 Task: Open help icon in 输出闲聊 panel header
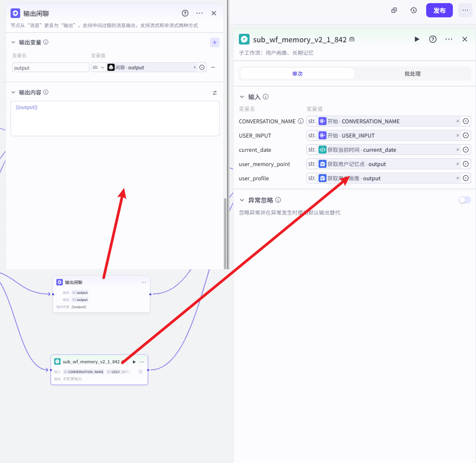(x=185, y=13)
